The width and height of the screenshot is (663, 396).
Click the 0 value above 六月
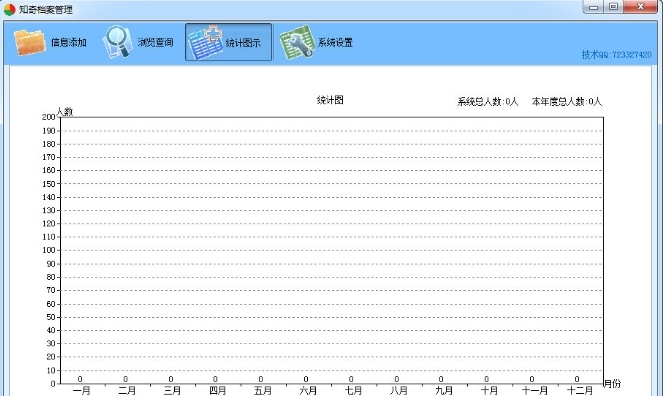click(306, 379)
